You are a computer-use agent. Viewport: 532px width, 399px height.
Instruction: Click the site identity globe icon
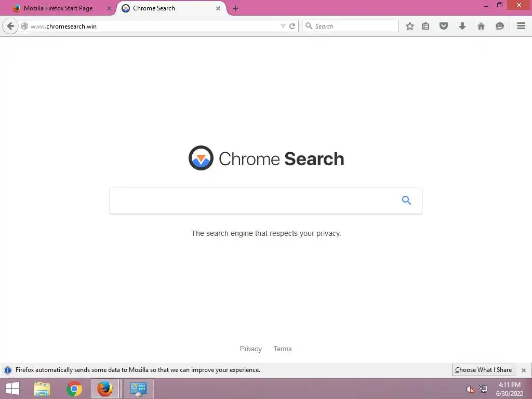tap(24, 26)
